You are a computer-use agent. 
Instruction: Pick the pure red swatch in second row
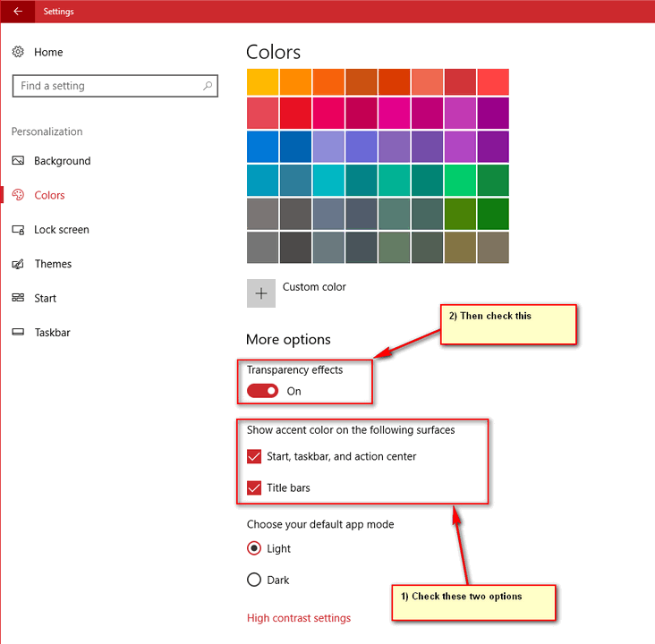point(295,113)
